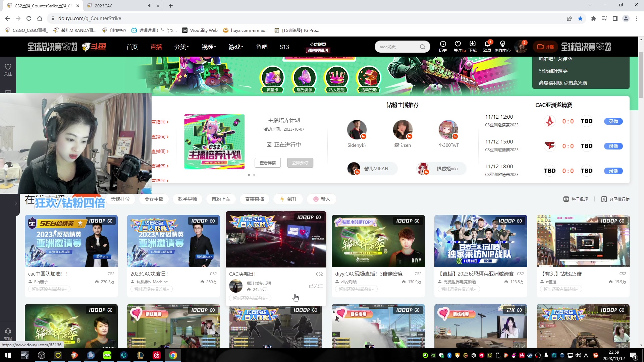
Task: Open the 游戏 dropdown in navigation
Action: 236,47
